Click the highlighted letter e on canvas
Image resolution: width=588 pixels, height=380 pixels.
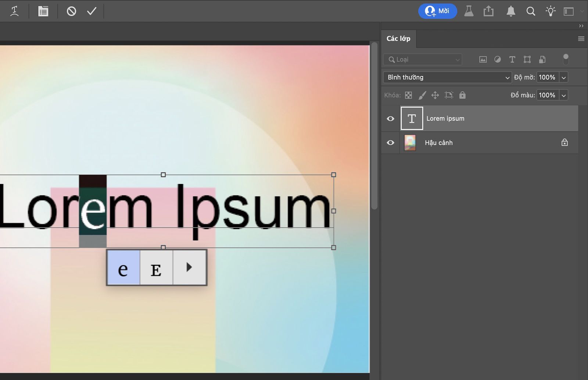coord(93,211)
